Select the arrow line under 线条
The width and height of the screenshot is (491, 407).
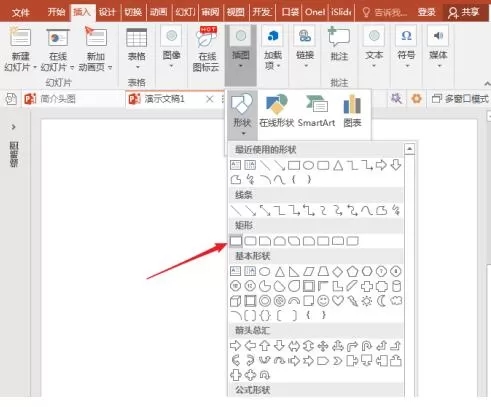click(x=250, y=210)
